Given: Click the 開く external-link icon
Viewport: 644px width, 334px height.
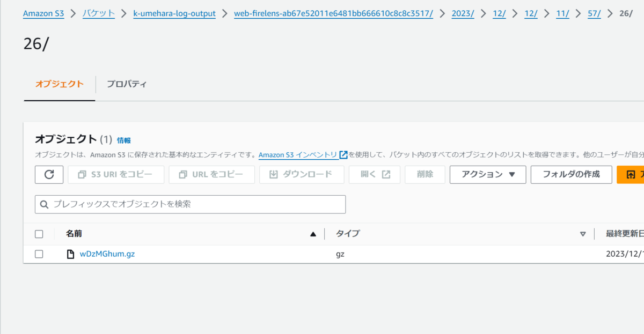Looking at the screenshot, I should point(385,174).
